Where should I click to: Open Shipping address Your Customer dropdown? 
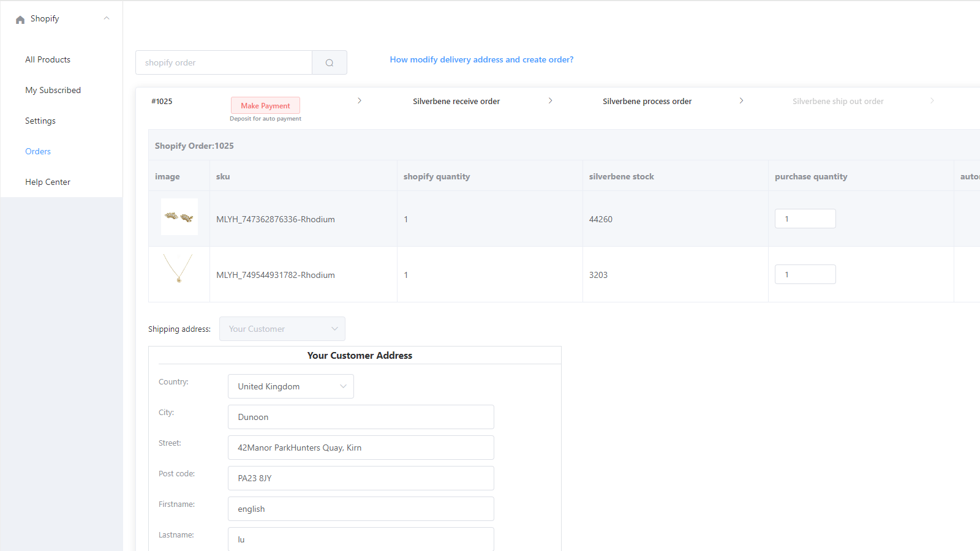click(282, 329)
